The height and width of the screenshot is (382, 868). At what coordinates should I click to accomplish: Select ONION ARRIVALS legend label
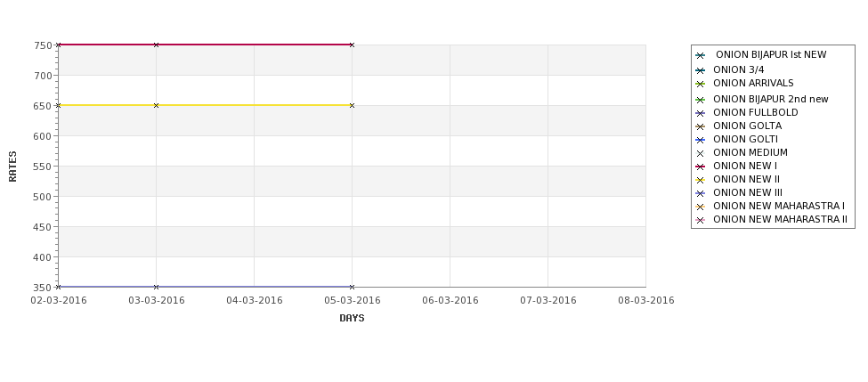click(753, 83)
